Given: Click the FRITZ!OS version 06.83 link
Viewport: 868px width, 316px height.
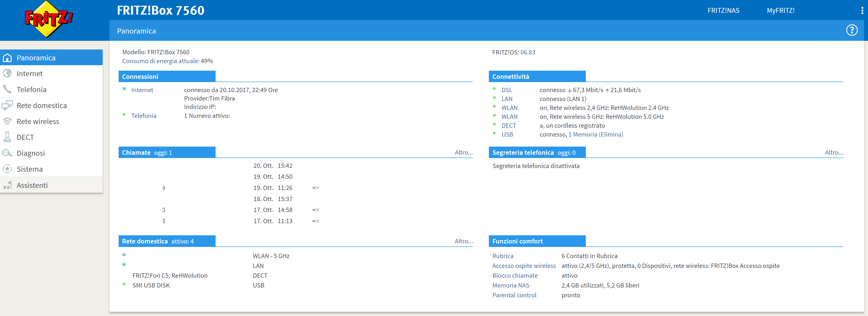Looking at the screenshot, I should [x=527, y=52].
